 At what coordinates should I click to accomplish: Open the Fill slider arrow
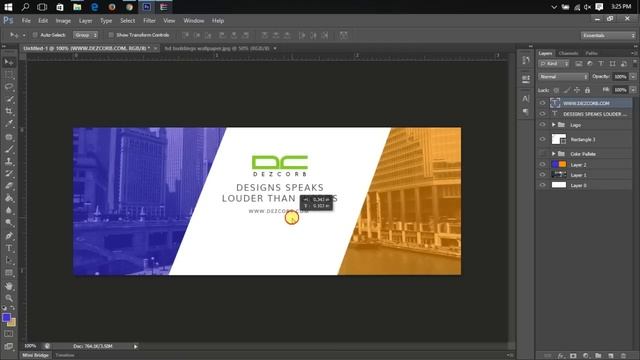click(633, 90)
